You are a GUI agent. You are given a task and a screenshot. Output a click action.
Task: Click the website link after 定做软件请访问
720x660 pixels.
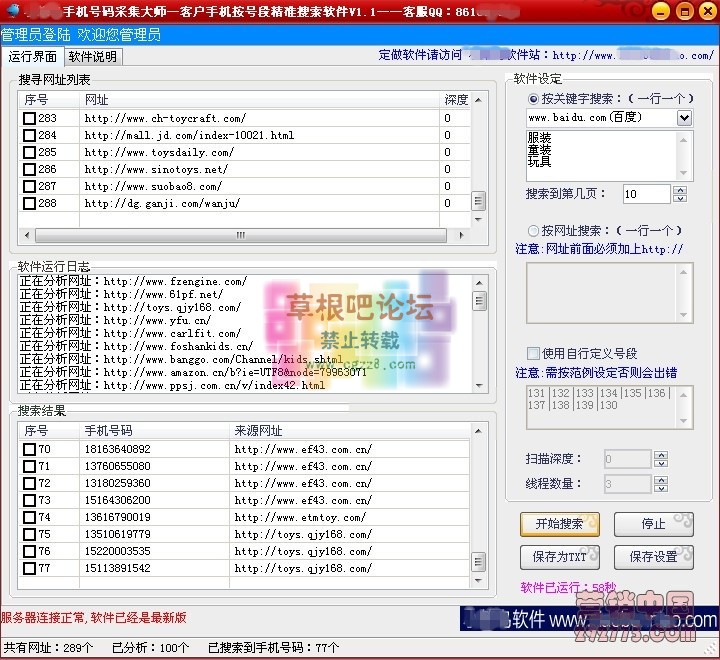633,56
